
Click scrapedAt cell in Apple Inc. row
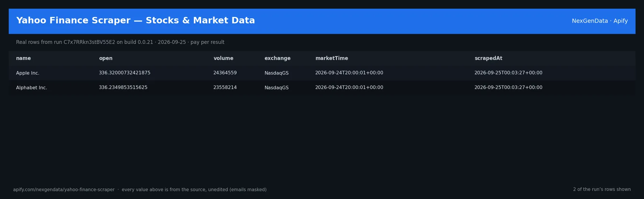tap(508, 73)
